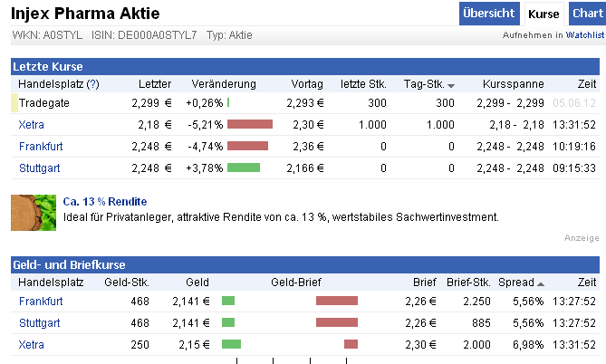The height and width of the screenshot is (364, 606).
Task: Open the 'Ca. 13 % Rendite' ad link
Action: [x=105, y=201]
